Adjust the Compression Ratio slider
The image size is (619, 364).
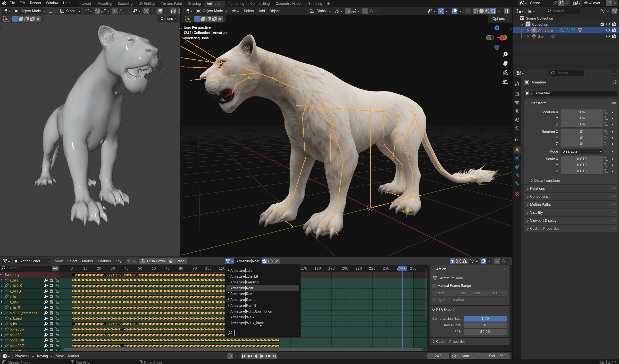(485, 319)
